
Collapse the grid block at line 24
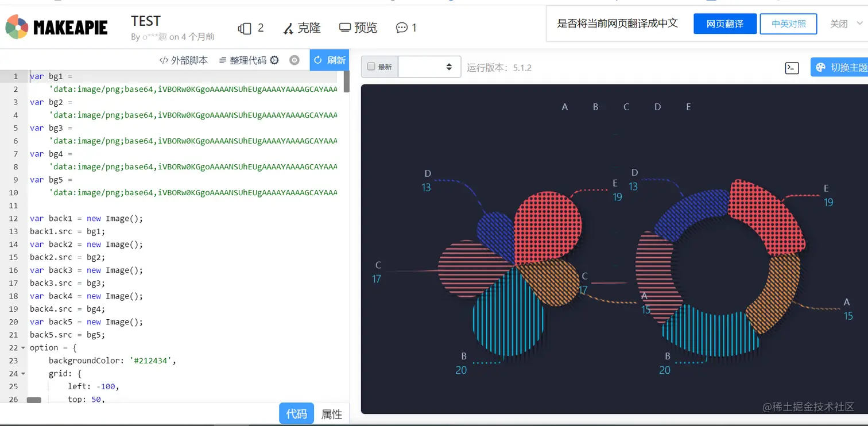point(23,374)
